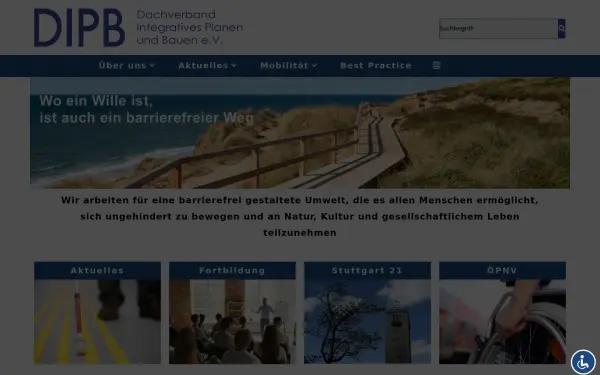Open the ÖPNV card heading
This screenshot has height=375, width=600.
pos(502,271)
